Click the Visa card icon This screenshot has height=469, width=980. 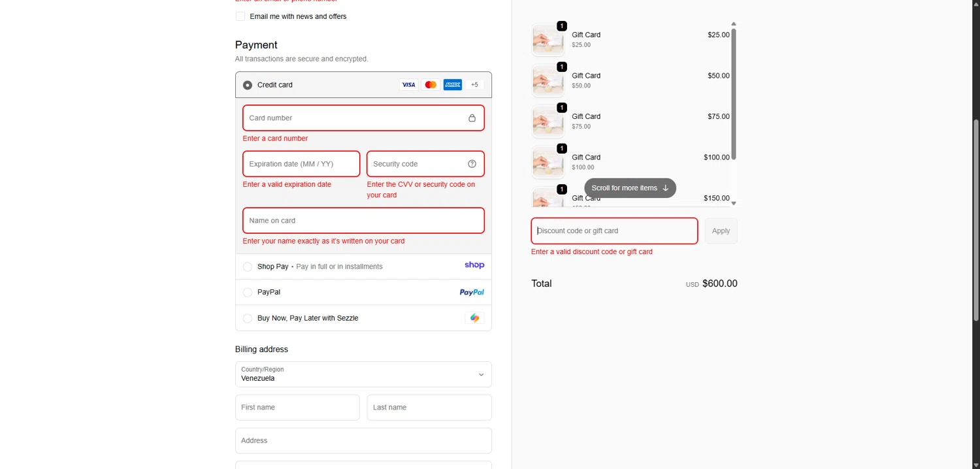(408, 85)
